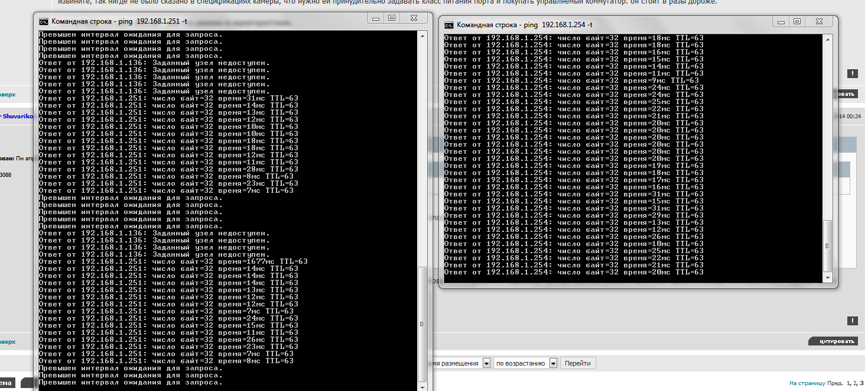This screenshot has height=391, width=868.
Task: Click the 'время=12мс' line in the 192.168.1.254 window
Action: point(574,230)
